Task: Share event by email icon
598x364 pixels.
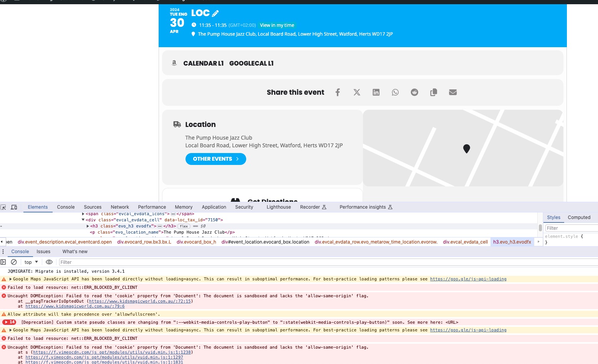Action: tap(453, 92)
